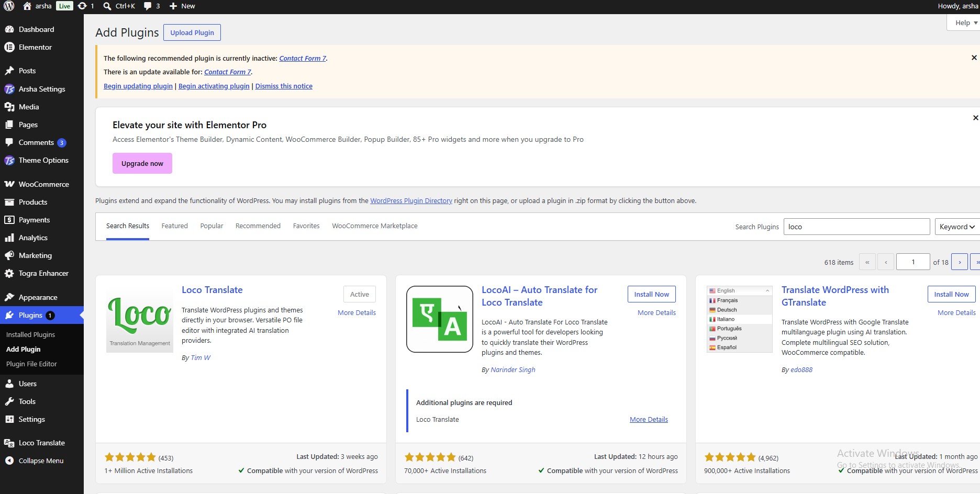Open the WordPress Plugin Directory link
The image size is (980, 494).
(411, 201)
